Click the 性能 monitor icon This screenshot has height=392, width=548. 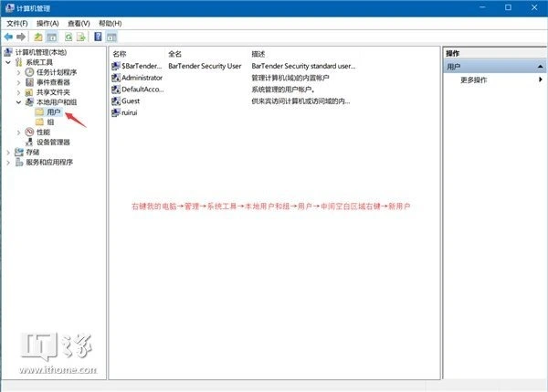coord(29,132)
